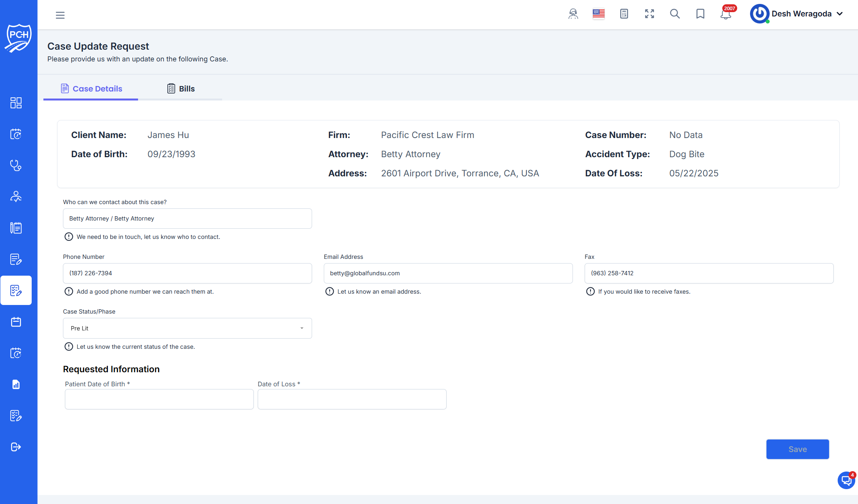858x504 pixels.
Task: Click the logout icon at sidebar bottom
Action: click(x=16, y=447)
